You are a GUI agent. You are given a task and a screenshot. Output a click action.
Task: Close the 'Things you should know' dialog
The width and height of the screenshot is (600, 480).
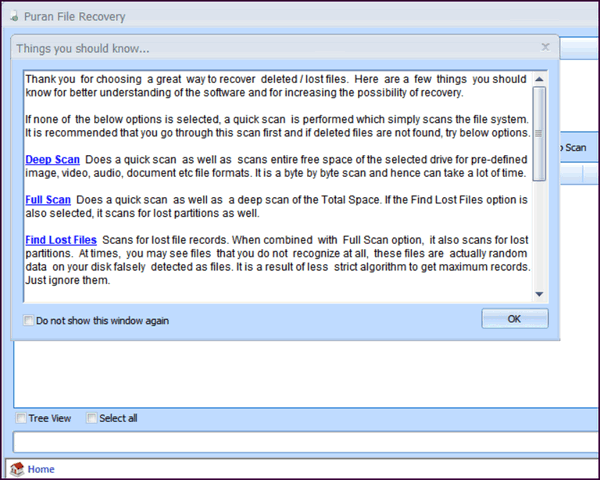coord(545,47)
